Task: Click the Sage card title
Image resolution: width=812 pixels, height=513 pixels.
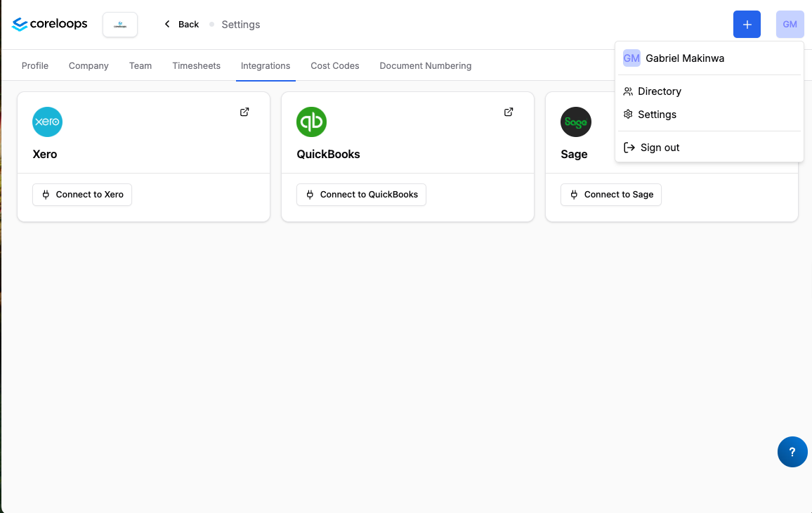Action: coord(574,154)
